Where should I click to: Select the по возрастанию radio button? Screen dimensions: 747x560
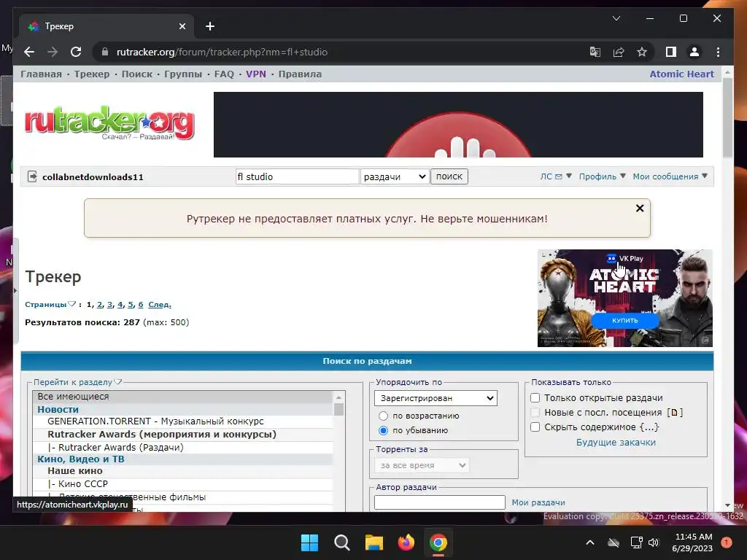(383, 416)
